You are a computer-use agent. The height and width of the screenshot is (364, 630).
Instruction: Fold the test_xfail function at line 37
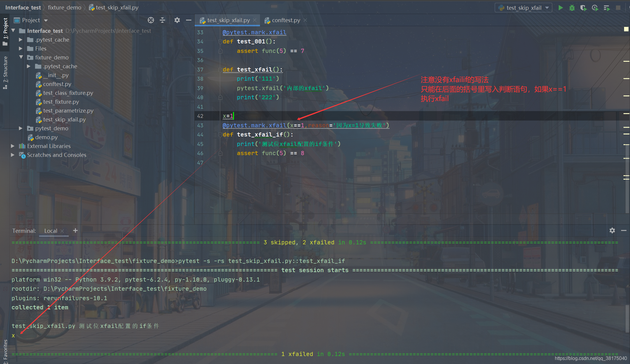[x=220, y=70]
